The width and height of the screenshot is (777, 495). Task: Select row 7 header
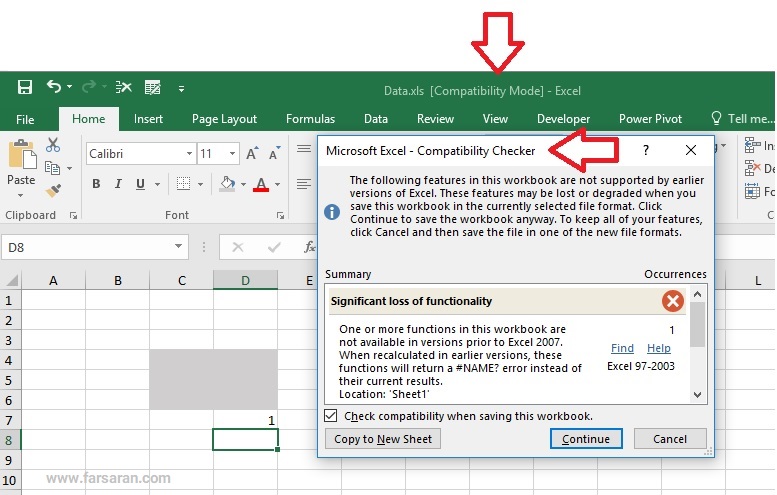point(10,420)
